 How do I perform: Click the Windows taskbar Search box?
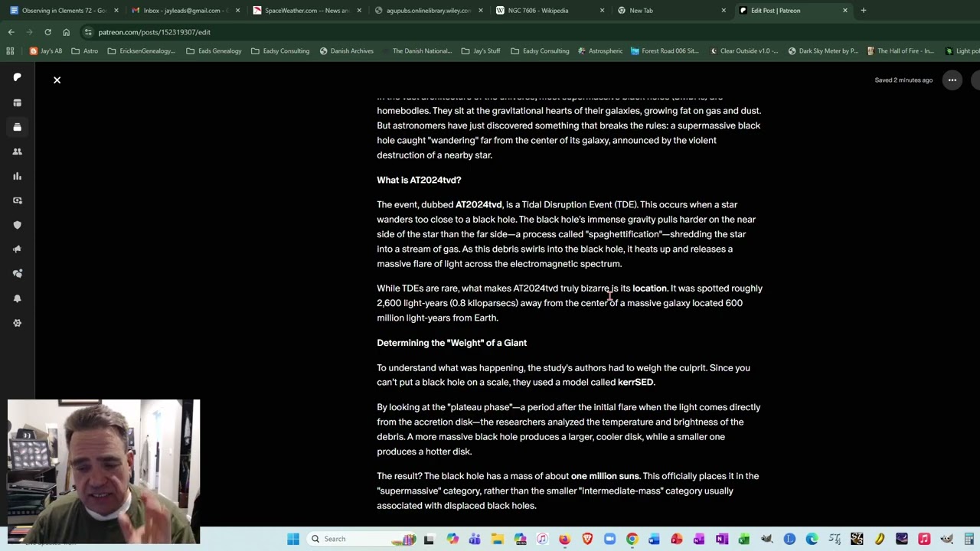pyautogui.click(x=360, y=539)
